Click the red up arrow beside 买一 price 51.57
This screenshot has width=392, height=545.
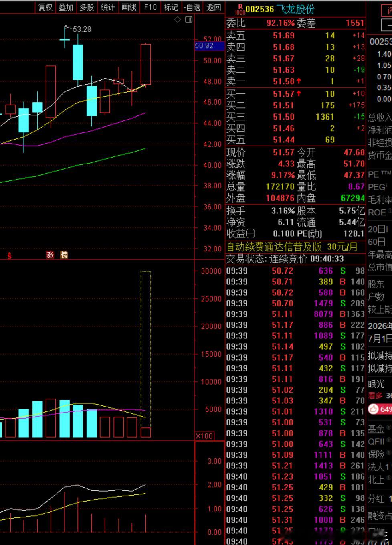pos(299,94)
